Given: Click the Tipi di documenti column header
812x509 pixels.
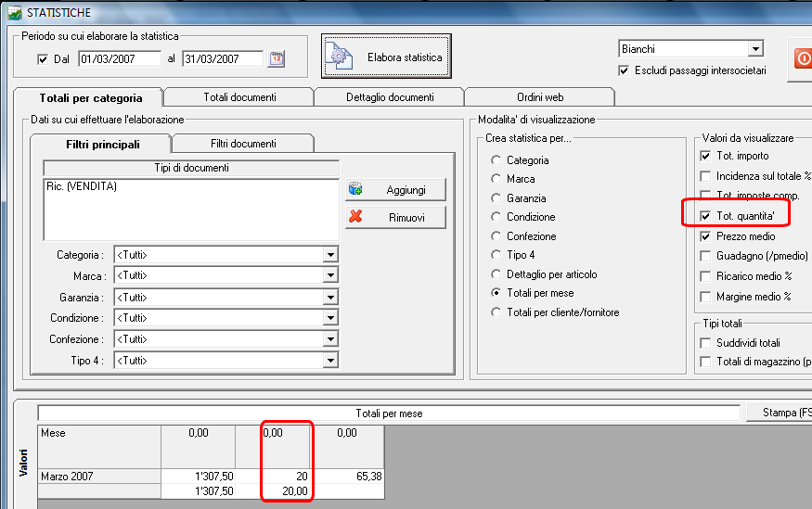Looking at the screenshot, I should point(191,168).
